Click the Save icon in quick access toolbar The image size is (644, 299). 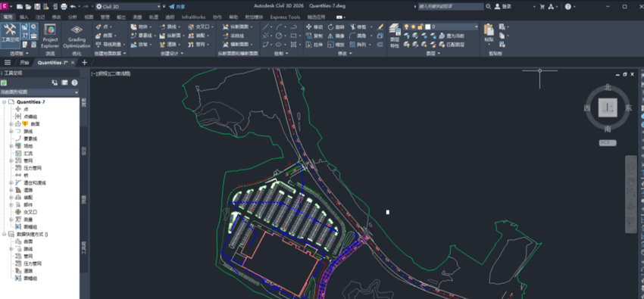point(37,7)
